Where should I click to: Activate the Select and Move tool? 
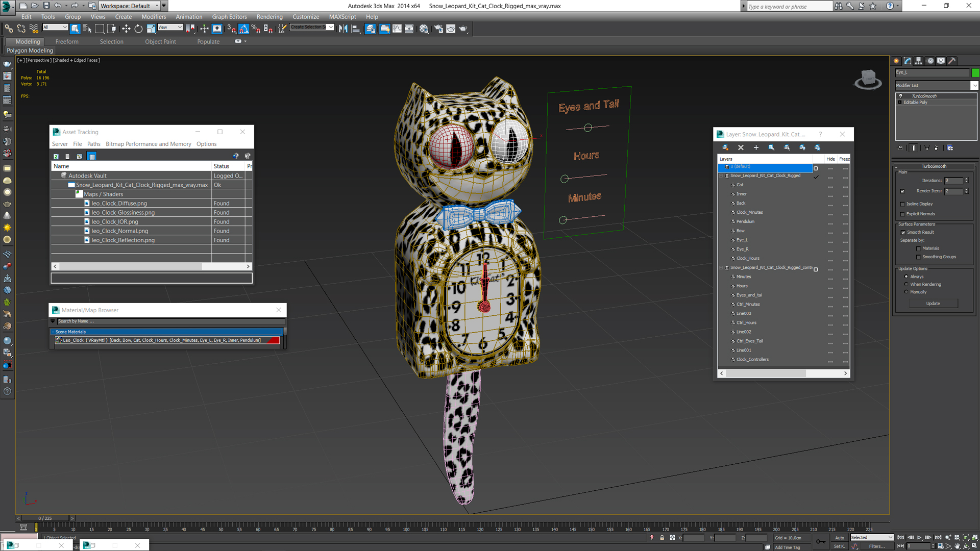point(126,29)
